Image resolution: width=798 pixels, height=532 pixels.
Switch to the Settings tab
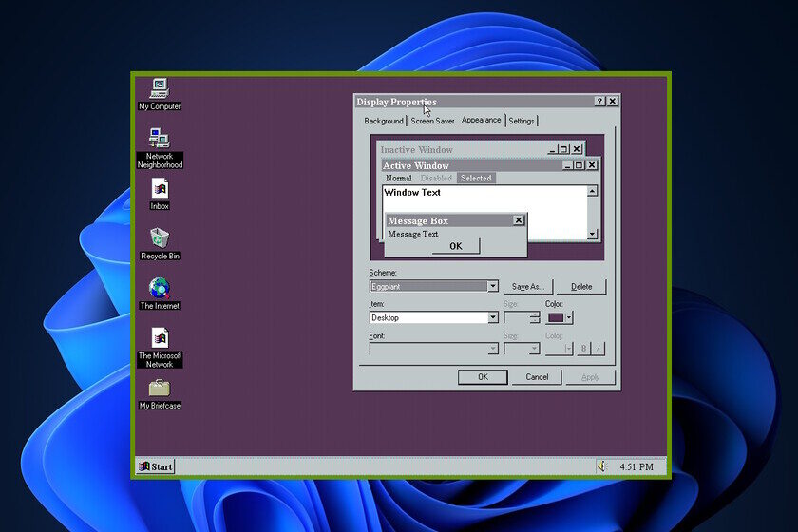[522, 121]
